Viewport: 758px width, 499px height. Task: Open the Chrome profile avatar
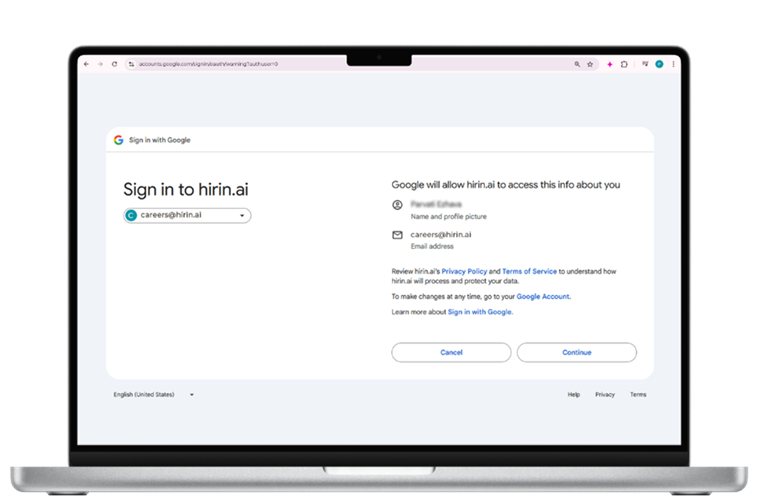659,64
